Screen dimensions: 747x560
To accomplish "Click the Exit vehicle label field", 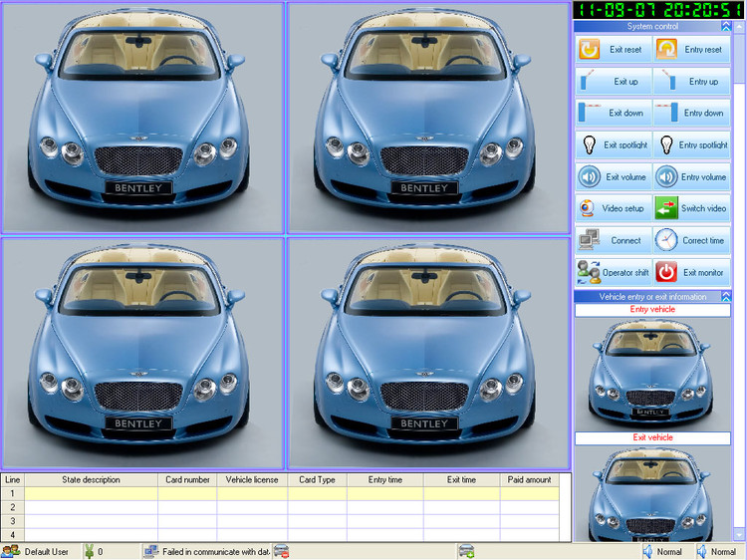I will pos(652,438).
